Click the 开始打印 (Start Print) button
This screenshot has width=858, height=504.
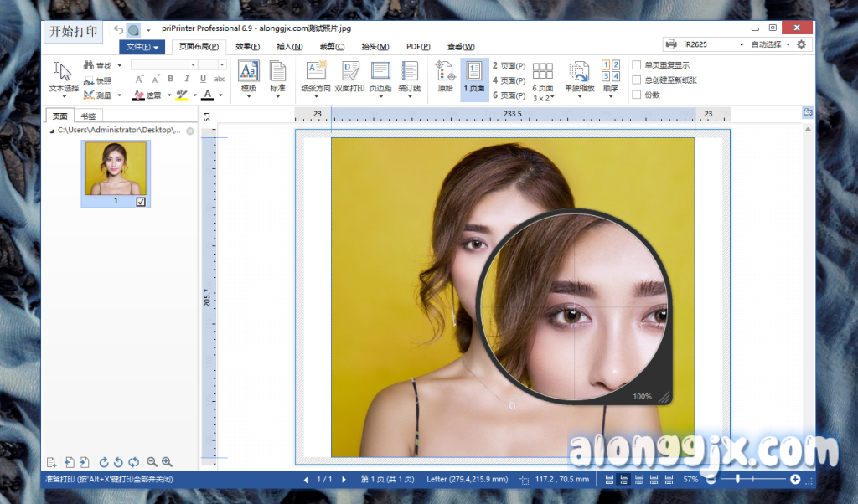coord(74,32)
